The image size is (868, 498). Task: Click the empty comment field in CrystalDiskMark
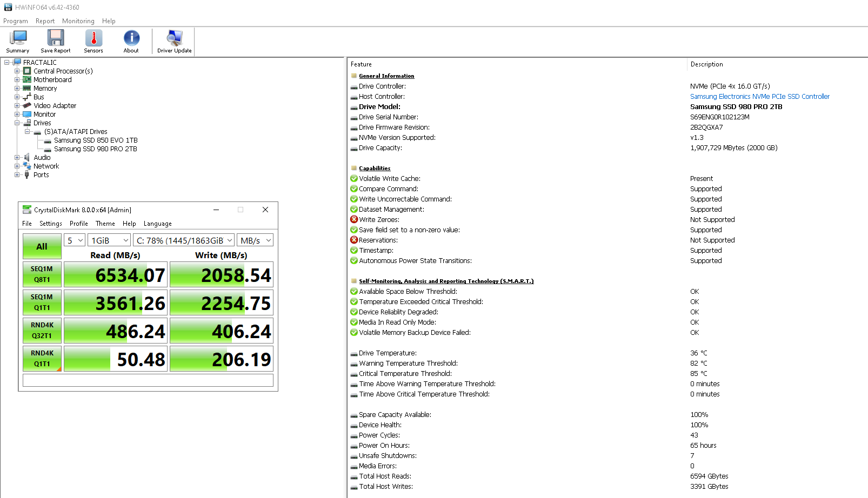click(x=148, y=380)
